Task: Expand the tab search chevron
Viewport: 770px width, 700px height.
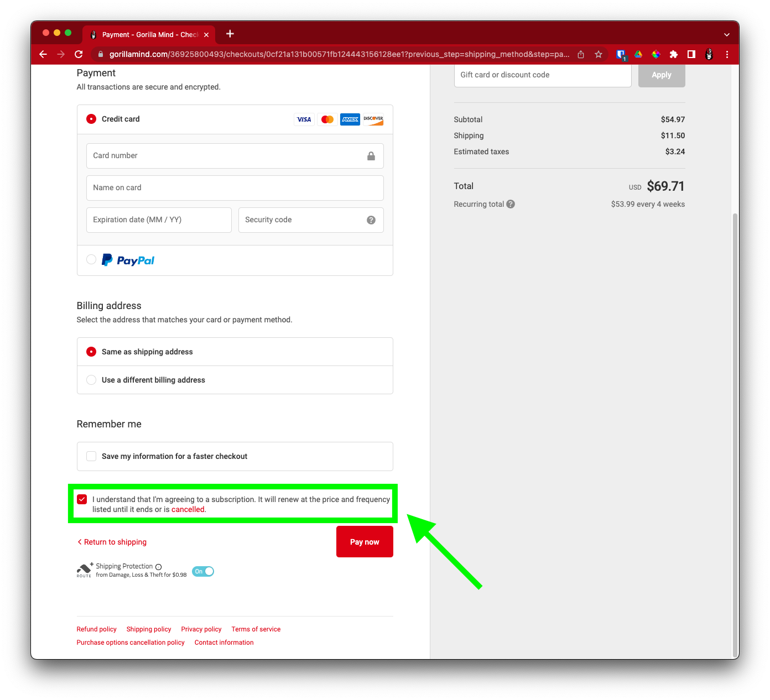Action: tap(726, 34)
